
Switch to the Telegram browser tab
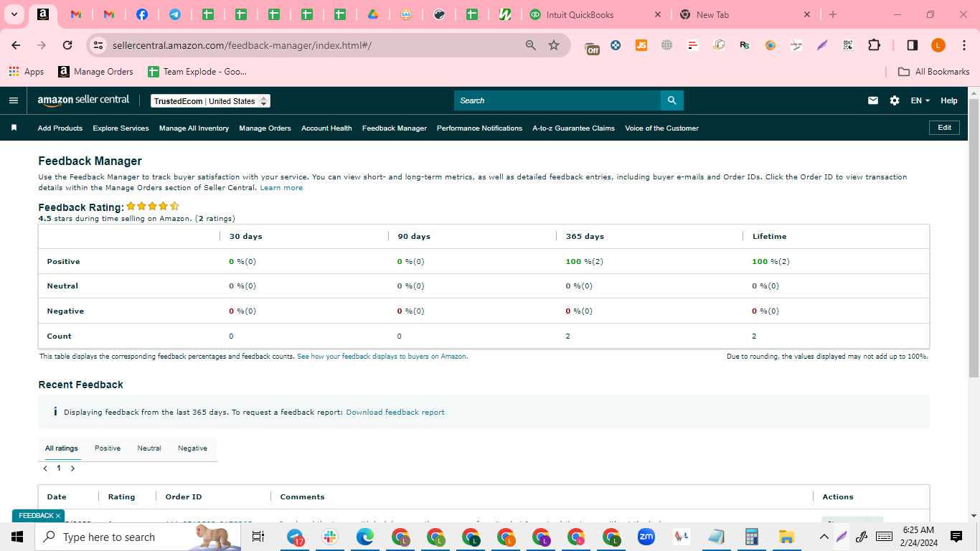175,14
